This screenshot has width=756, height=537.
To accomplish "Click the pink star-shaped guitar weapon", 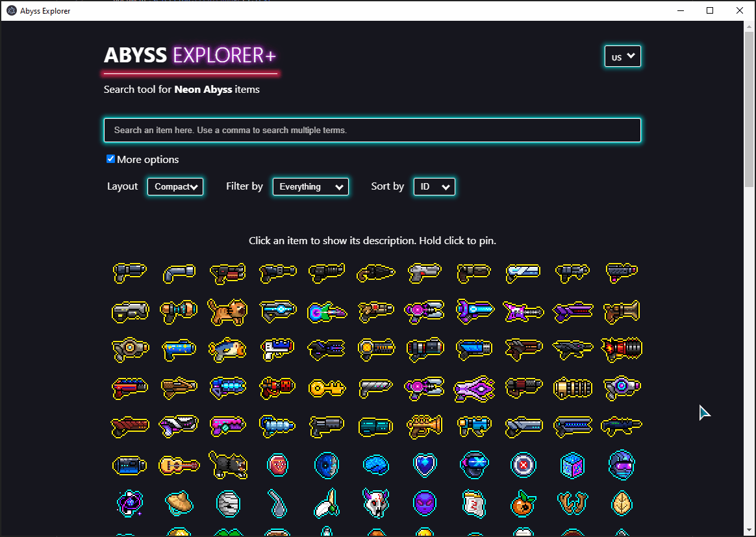I will point(523,312).
